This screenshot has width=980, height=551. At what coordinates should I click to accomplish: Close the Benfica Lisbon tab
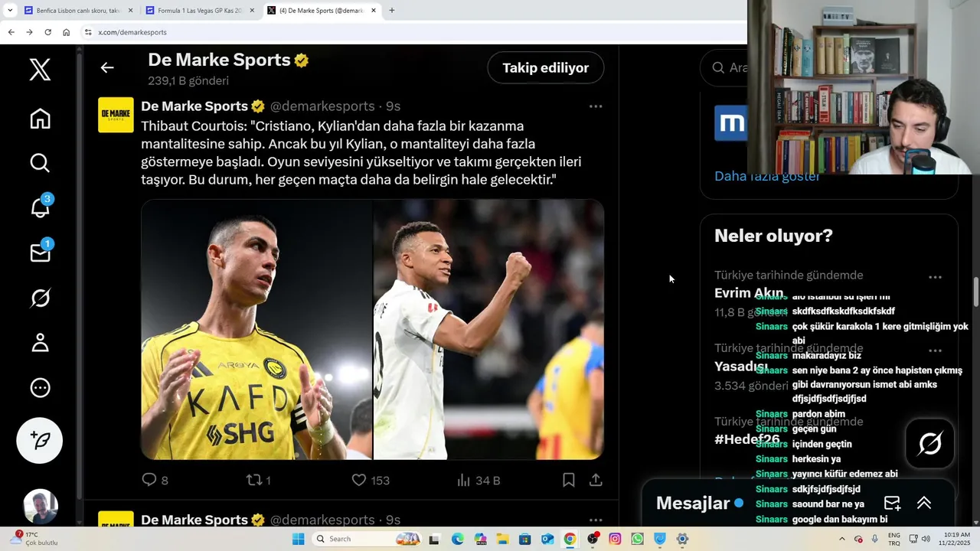click(130, 11)
